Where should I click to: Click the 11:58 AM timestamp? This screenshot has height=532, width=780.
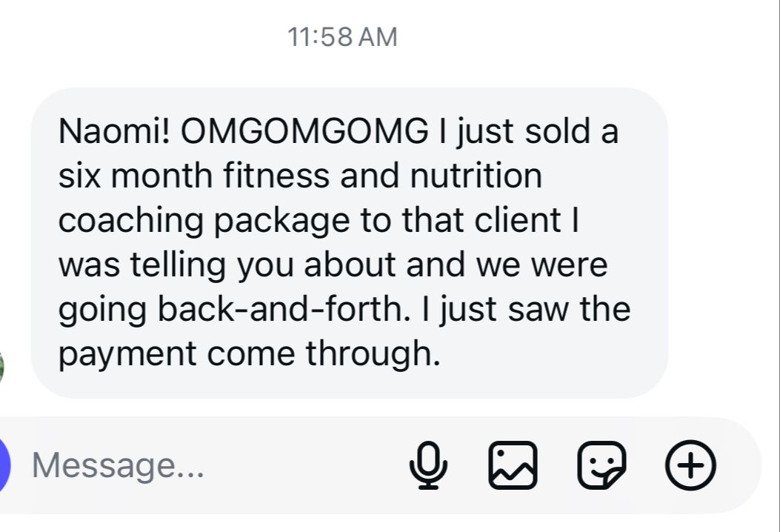point(342,37)
